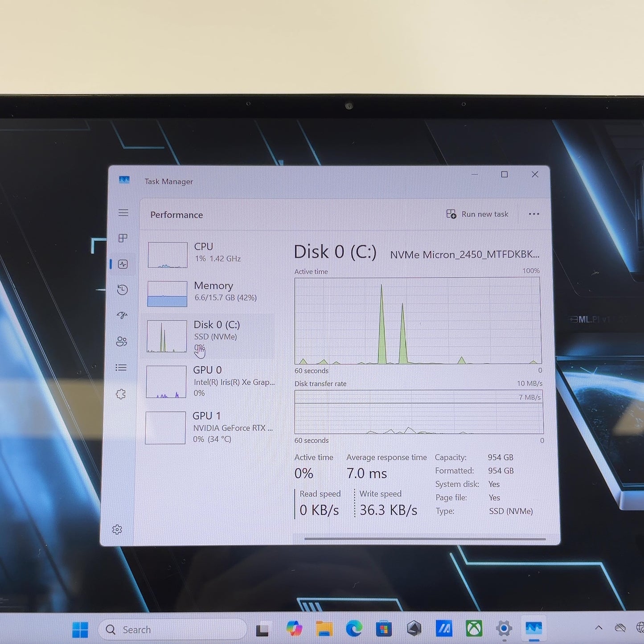644x644 pixels.
Task: Open Task Manager settings gear
Action: point(117,529)
